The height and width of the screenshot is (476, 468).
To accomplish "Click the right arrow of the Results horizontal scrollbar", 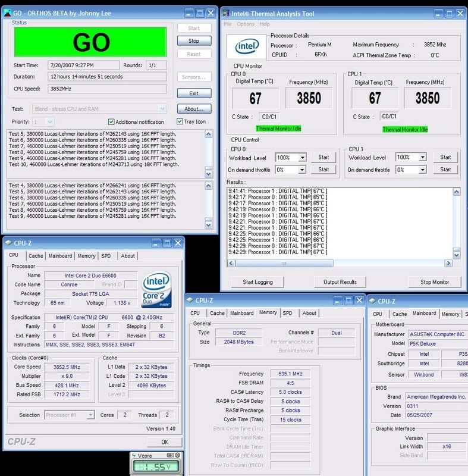I will pos(448,263).
